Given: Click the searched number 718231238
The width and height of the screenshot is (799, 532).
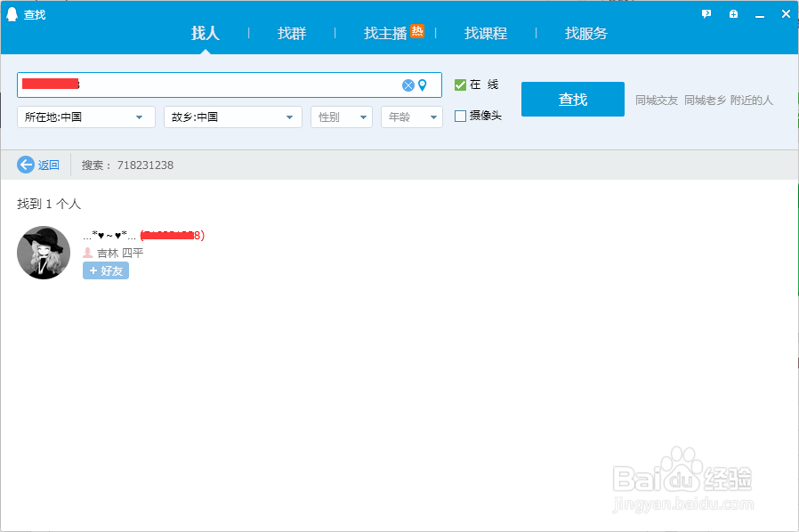Looking at the screenshot, I should point(145,165).
